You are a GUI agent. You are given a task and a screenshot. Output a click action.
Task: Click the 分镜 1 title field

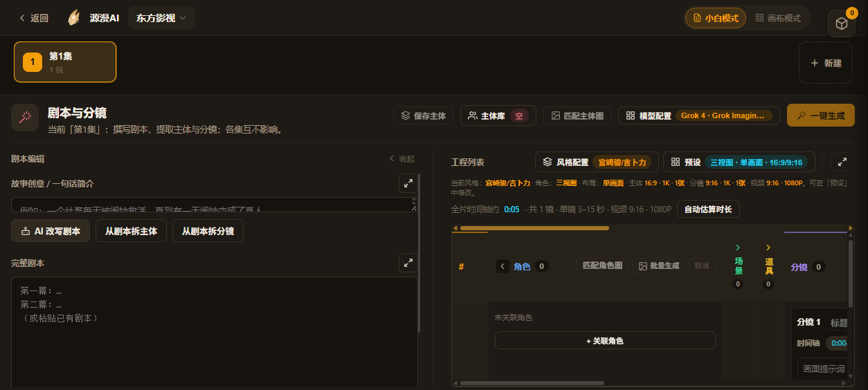(x=839, y=322)
